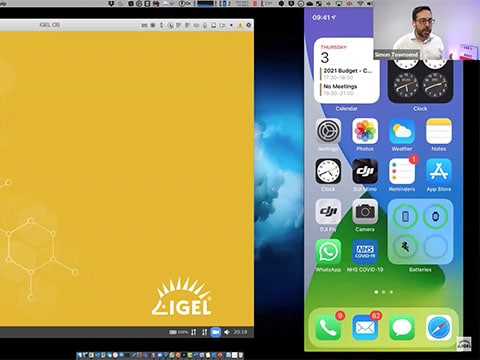
Task: Click the volume speaker in IGEL taskbar
Action: [x=227, y=332]
